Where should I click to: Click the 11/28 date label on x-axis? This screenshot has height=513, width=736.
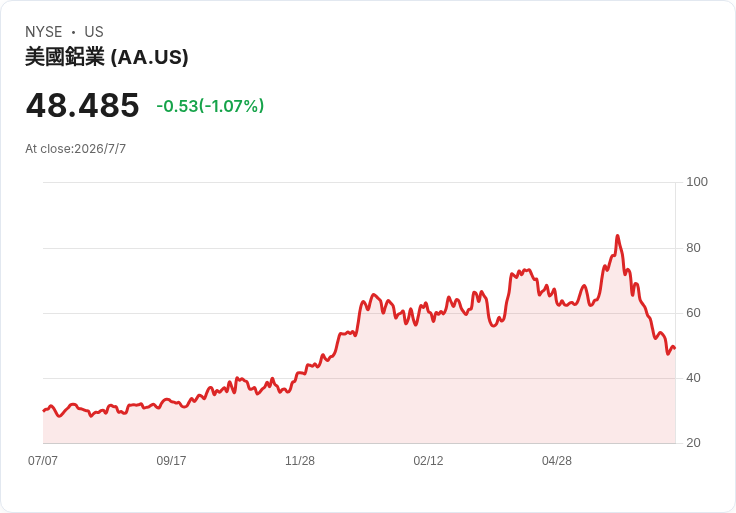(300, 460)
